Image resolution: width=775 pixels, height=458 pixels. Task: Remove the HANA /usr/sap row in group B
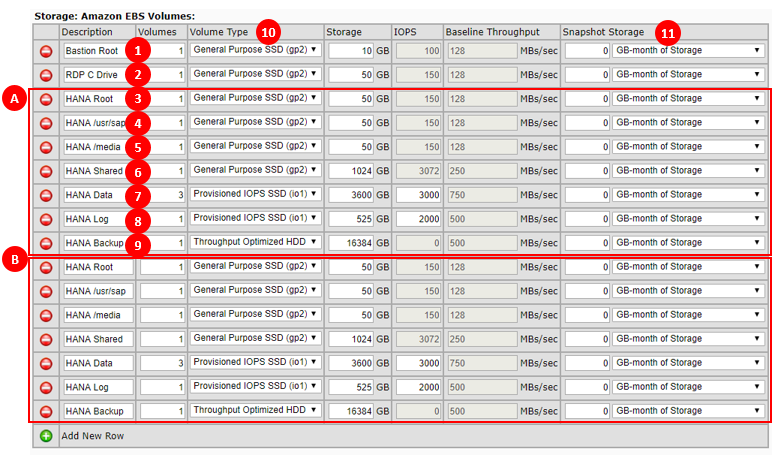[x=46, y=291]
